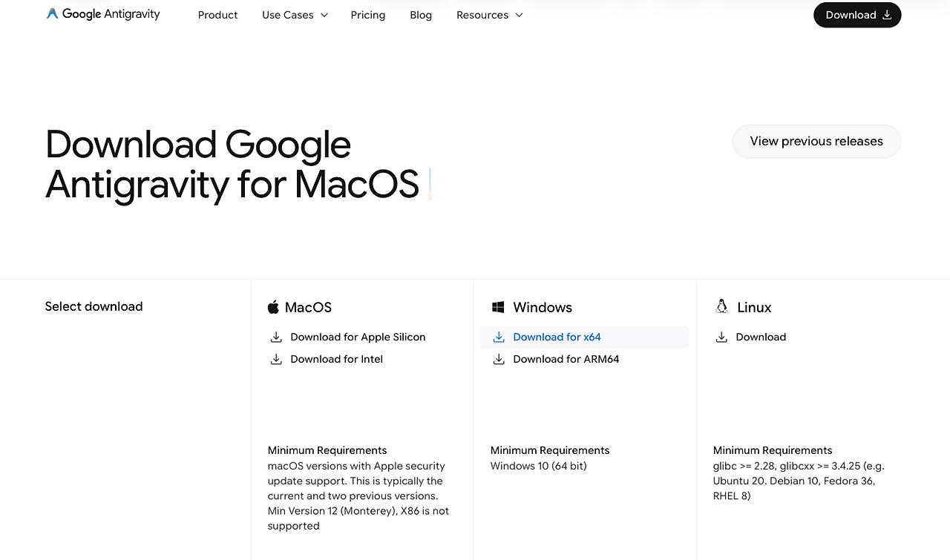Select Download for Intel
Screen dimensions: 950x560
pos(337,359)
